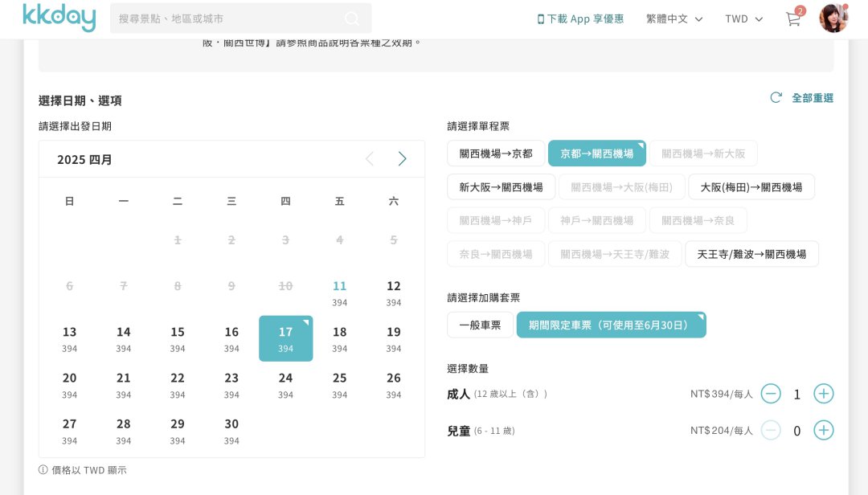Pick April 27 on calendar
Image resolution: width=868 pixels, height=495 pixels.
coord(69,431)
